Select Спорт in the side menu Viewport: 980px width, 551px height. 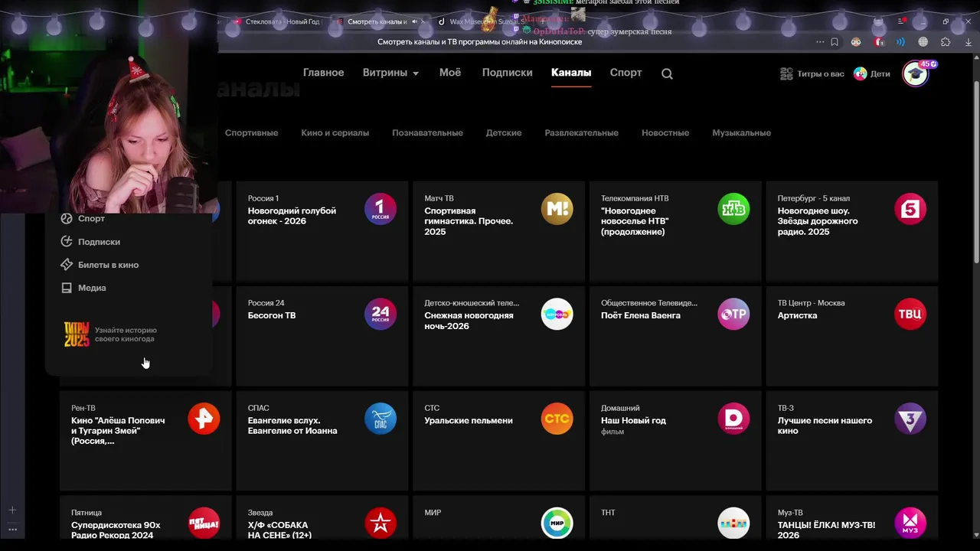(x=83, y=219)
